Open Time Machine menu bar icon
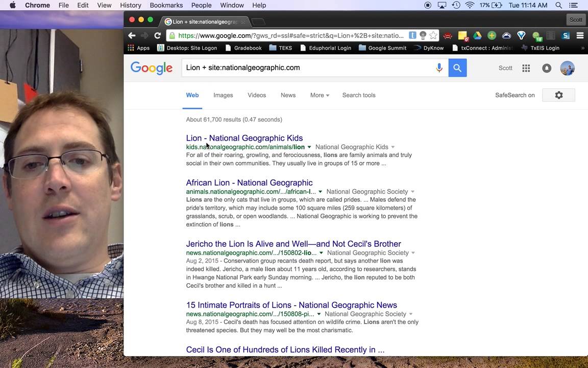 pos(456,5)
